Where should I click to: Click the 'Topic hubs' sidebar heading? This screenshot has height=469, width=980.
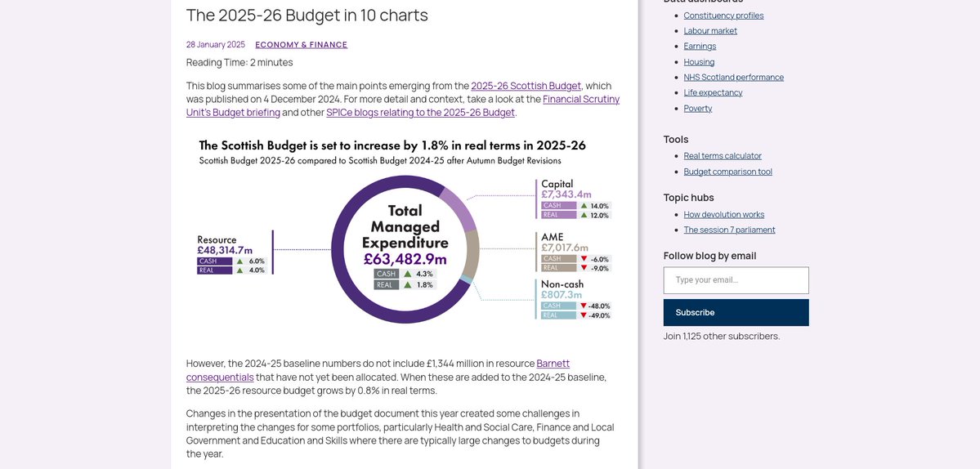[x=689, y=198]
